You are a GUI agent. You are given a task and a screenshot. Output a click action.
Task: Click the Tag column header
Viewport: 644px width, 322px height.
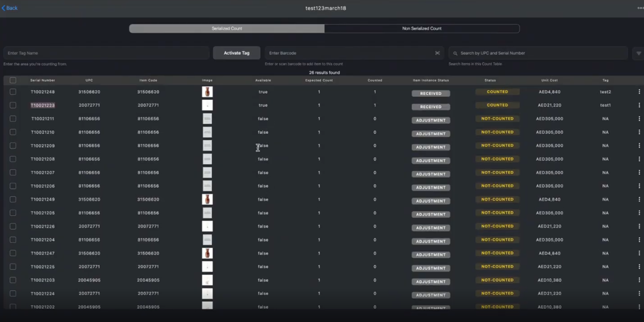606,80
